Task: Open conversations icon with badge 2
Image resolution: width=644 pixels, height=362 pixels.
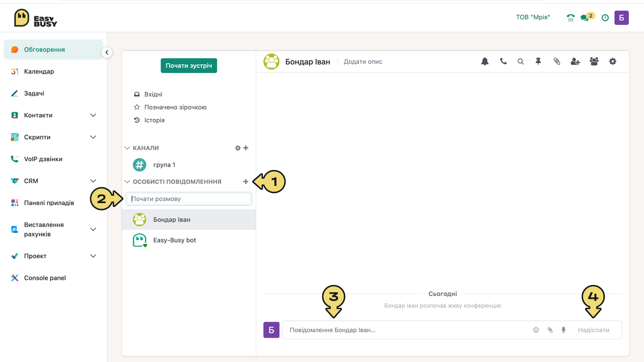Action: tap(587, 17)
